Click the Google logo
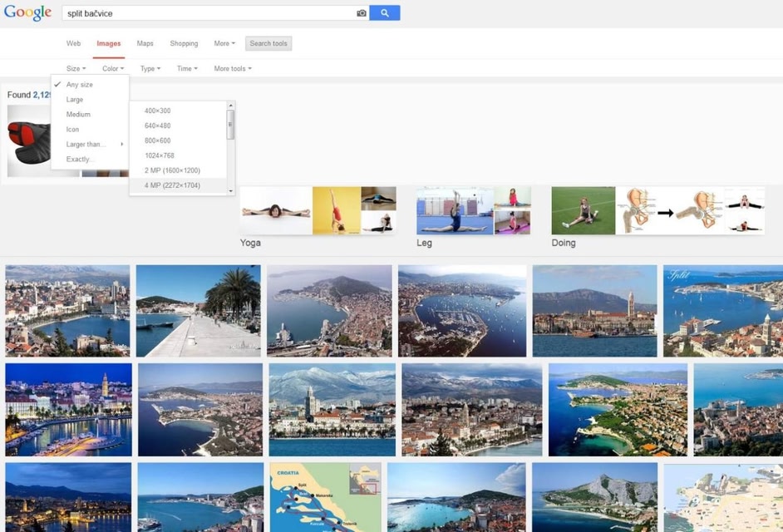The width and height of the screenshot is (783, 532). coord(27,13)
